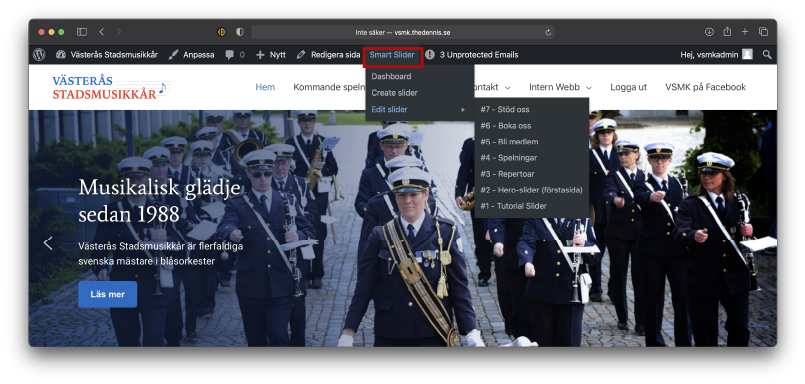Click the WordPress logo in admin bar
The image size is (805, 384).
(39, 54)
